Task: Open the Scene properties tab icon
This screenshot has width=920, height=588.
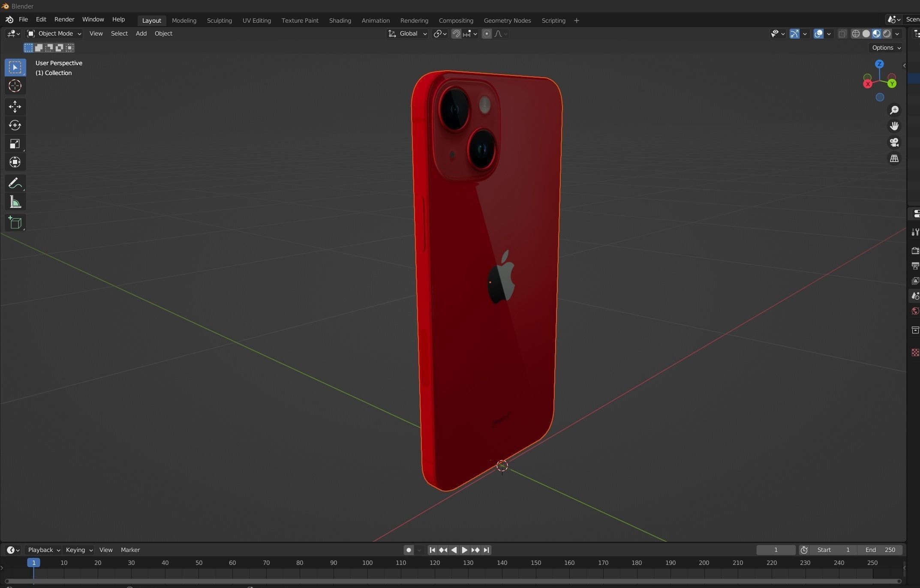Action: point(915,296)
